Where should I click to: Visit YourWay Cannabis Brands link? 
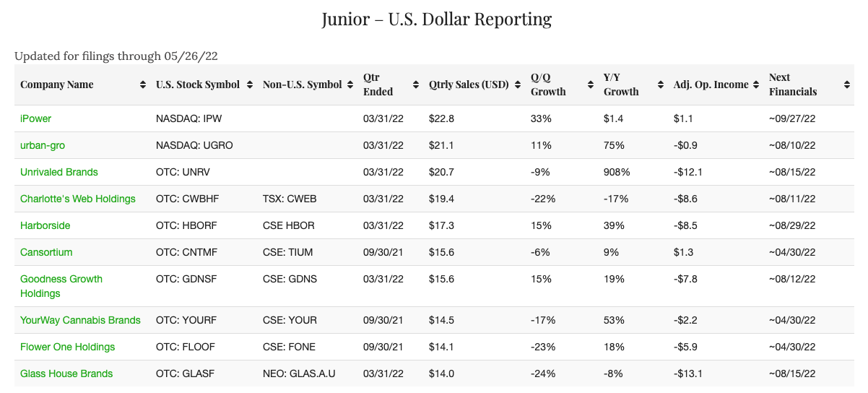pos(80,320)
